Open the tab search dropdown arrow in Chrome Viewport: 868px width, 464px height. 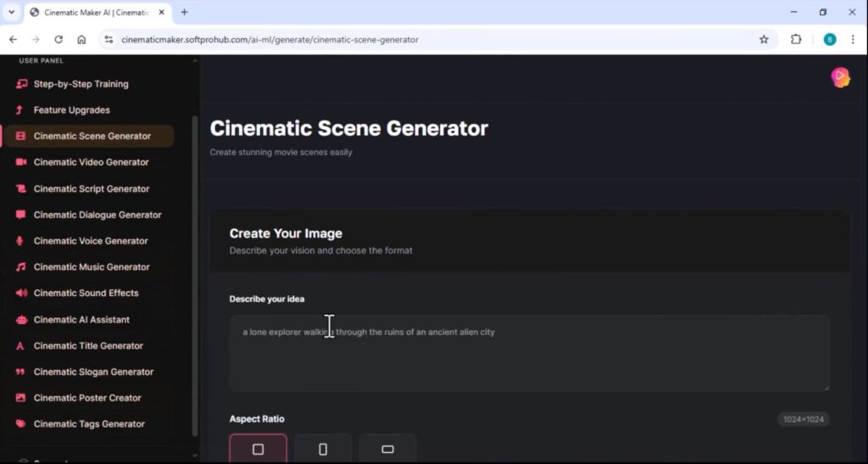(x=12, y=13)
